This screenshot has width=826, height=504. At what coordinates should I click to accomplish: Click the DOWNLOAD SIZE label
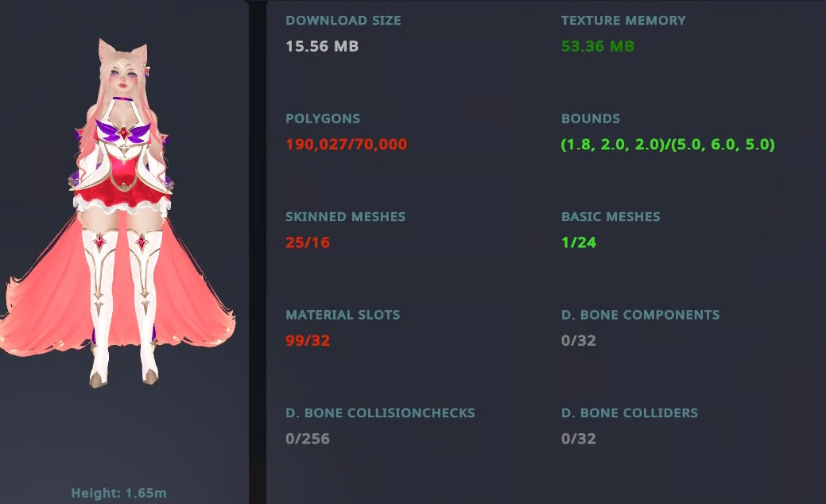point(343,21)
